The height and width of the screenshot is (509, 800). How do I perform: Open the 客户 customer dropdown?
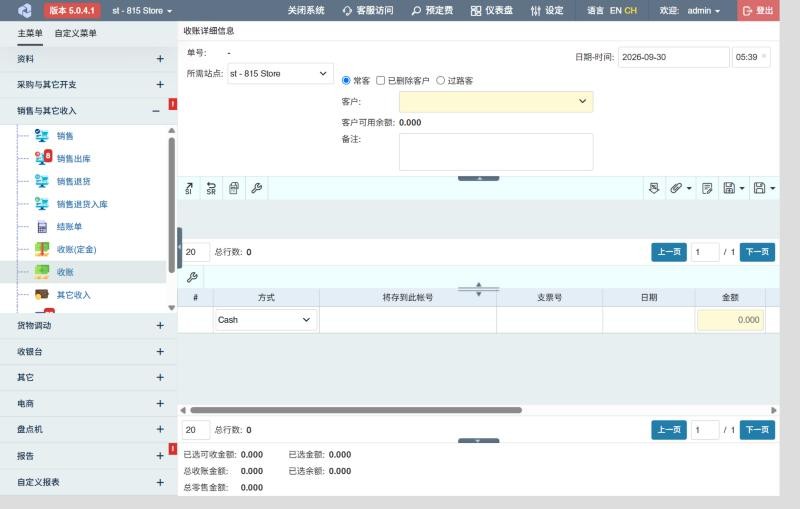point(496,101)
